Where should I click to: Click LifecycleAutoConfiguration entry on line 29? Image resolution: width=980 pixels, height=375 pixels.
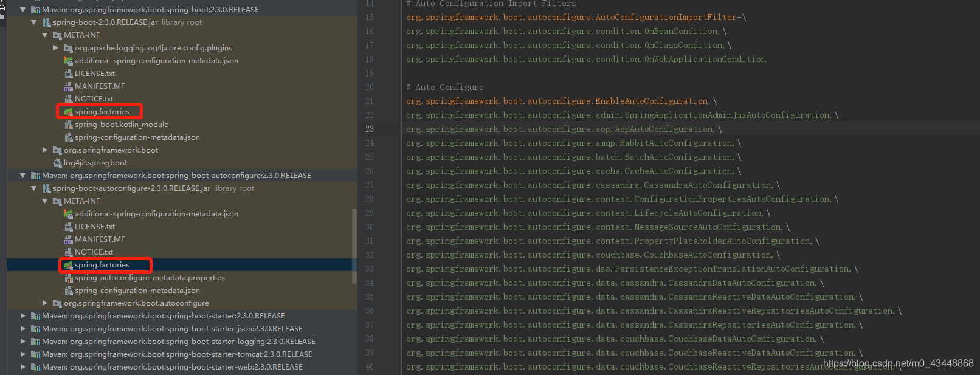(x=698, y=213)
